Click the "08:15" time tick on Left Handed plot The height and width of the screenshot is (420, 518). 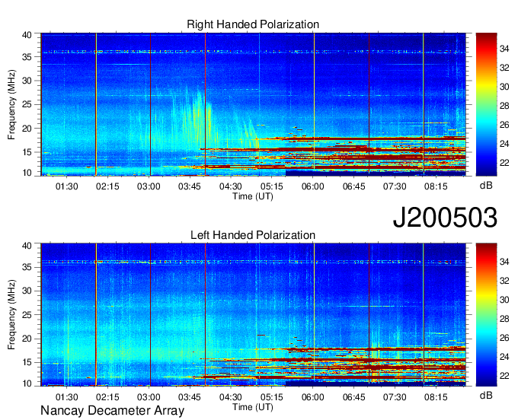point(436,396)
